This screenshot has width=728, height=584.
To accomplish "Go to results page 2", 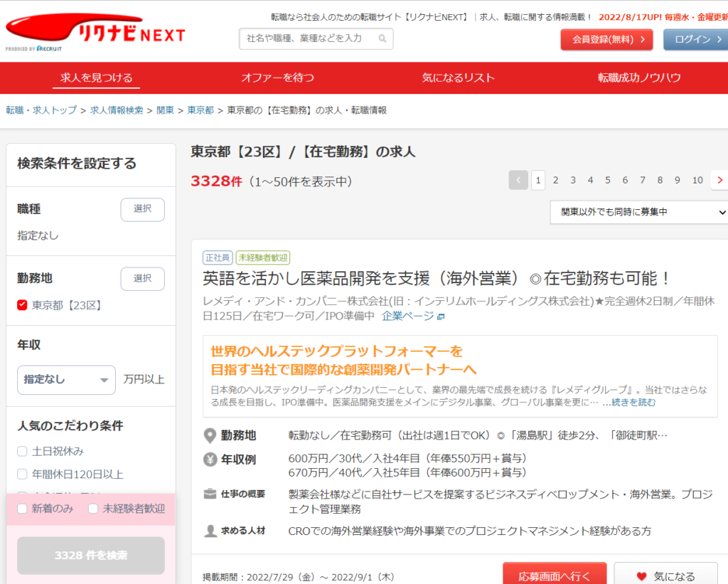I will tap(555, 180).
